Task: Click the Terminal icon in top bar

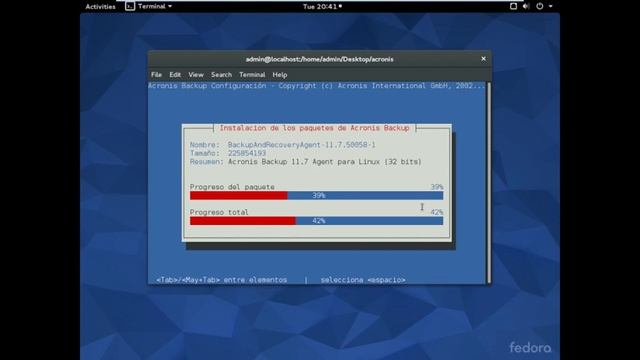Action: click(130, 6)
